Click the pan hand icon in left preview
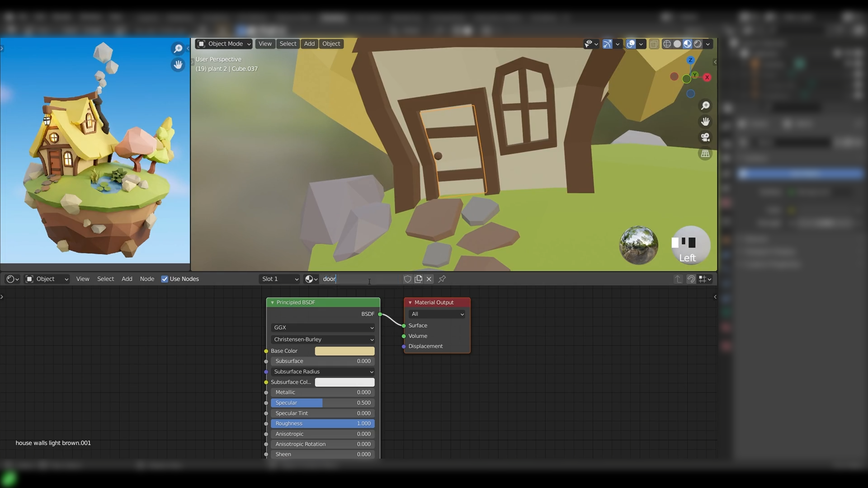Viewport: 868px width, 488px height. [178, 65]
